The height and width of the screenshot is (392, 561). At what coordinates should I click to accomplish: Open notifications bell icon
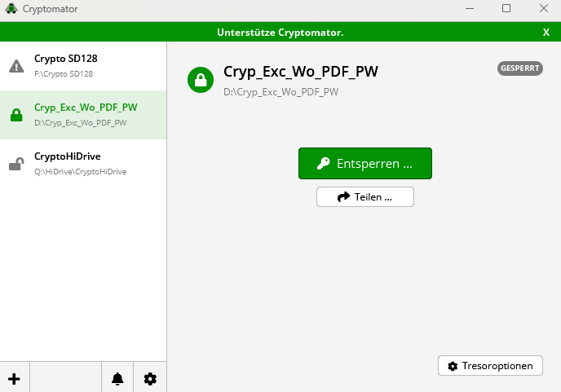click(117, 379)
